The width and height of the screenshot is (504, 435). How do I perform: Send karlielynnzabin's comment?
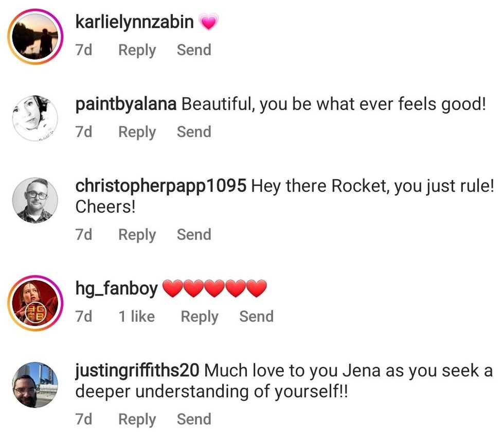(x=194, y=50)
